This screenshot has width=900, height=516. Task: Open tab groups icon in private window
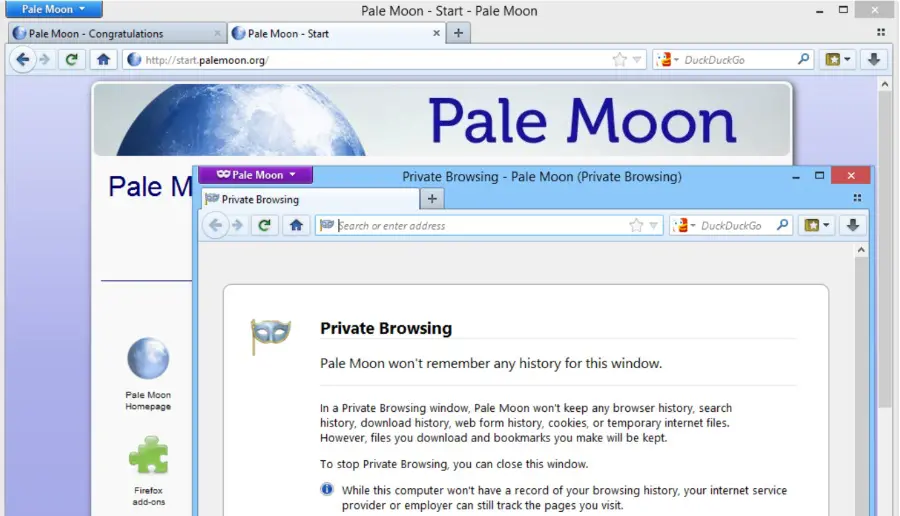(x=857, y=198)
